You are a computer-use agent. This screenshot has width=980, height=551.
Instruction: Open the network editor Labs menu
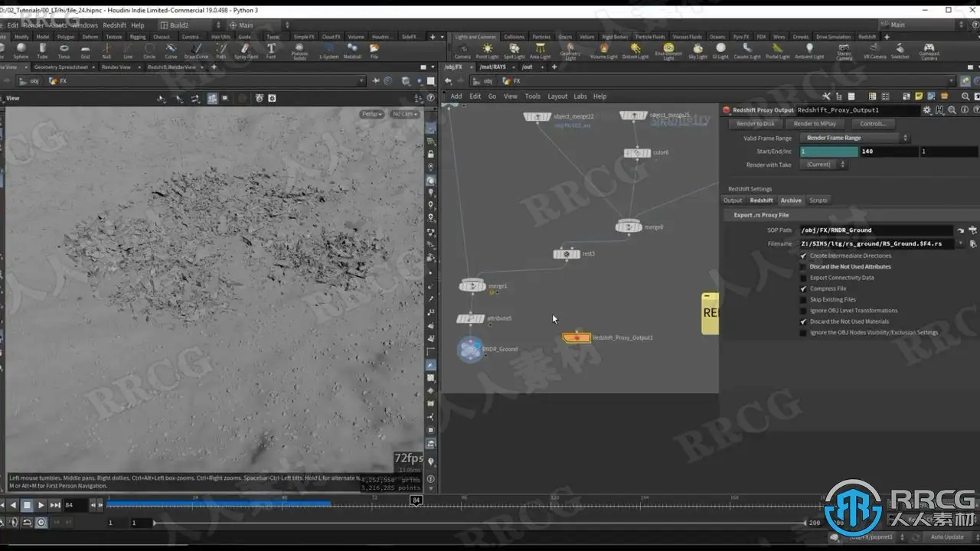[x=580, y=96]
